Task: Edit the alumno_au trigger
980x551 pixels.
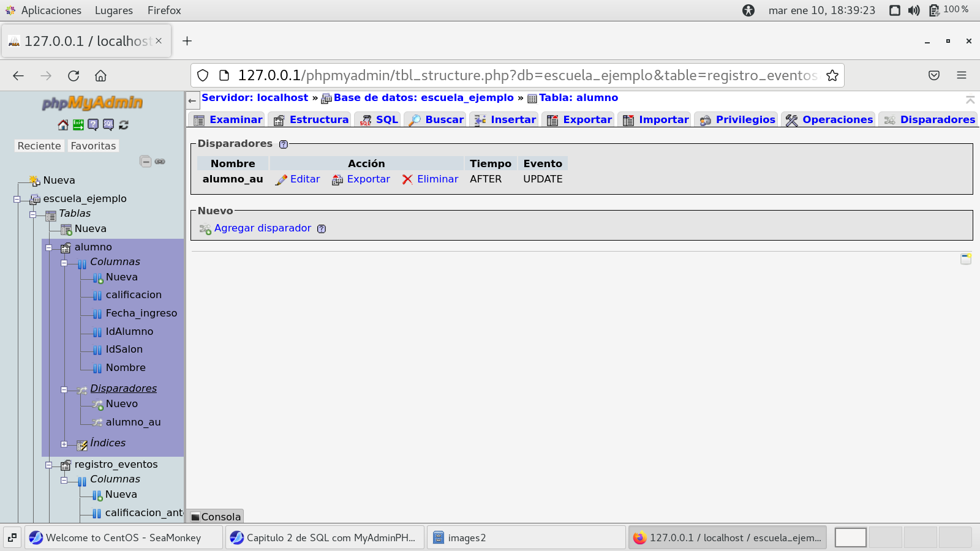Action: tap(298, 179)
